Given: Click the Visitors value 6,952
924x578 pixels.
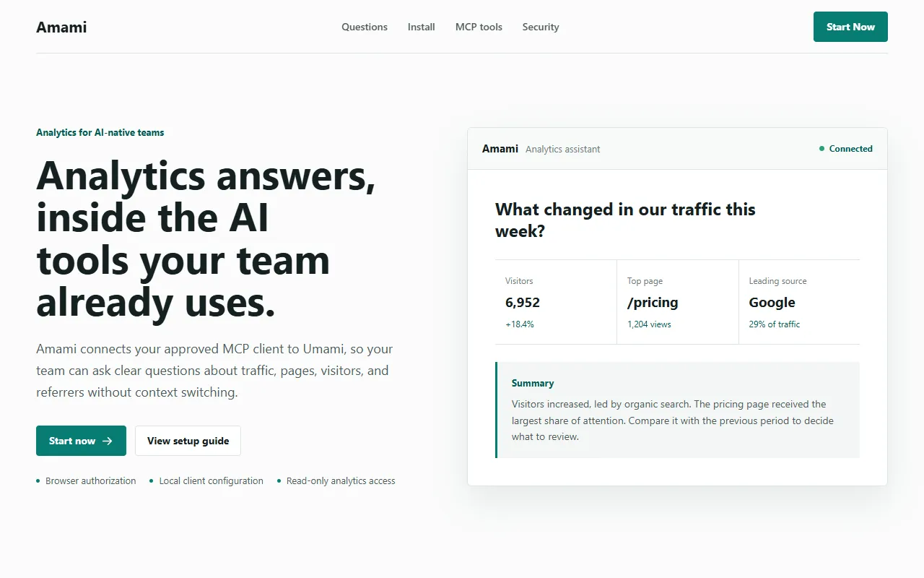Looking at the screenshot, I should click(523, 303).
